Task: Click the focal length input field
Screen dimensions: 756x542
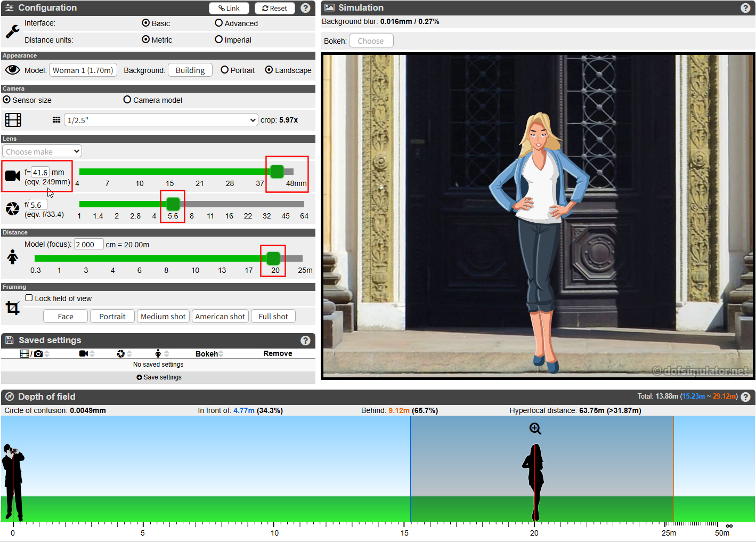Action: click(40, 172)
